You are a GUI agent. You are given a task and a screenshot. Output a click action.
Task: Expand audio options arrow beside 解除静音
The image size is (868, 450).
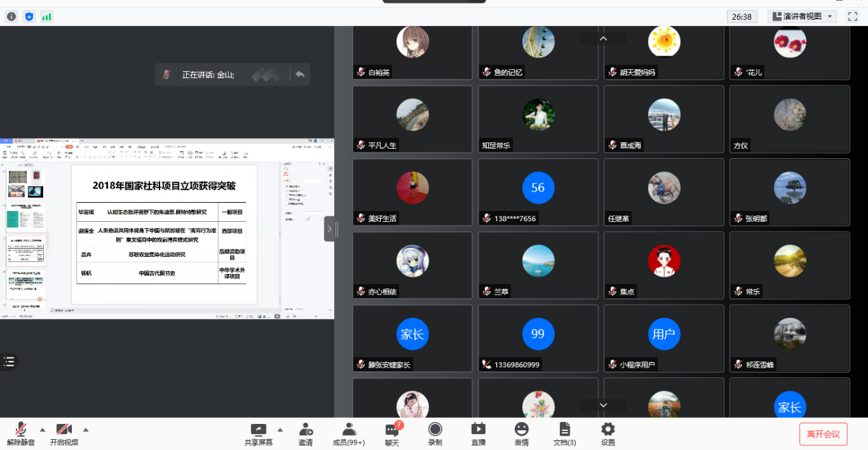pyautogui.click(x=42, y=430)
